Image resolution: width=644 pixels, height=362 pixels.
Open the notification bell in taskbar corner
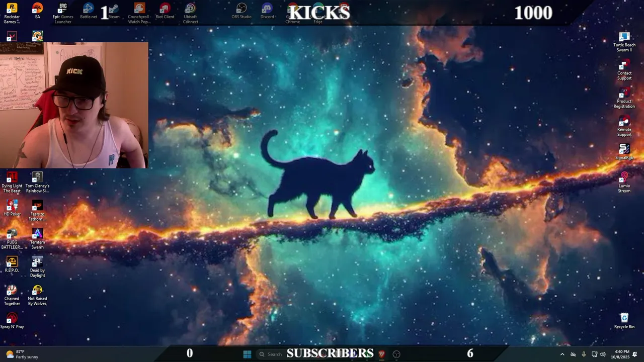coord(635,354)
